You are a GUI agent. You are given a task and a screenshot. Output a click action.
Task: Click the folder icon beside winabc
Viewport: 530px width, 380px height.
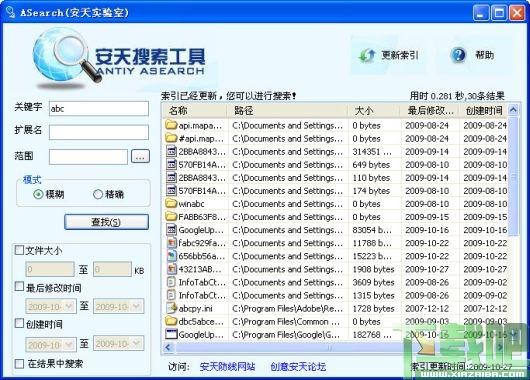pos(171,204)
